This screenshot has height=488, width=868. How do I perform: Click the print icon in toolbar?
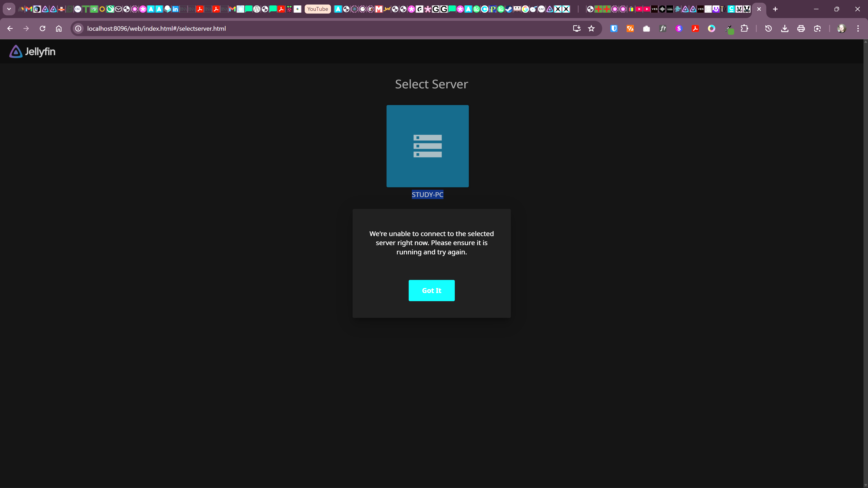pos(801,29)
